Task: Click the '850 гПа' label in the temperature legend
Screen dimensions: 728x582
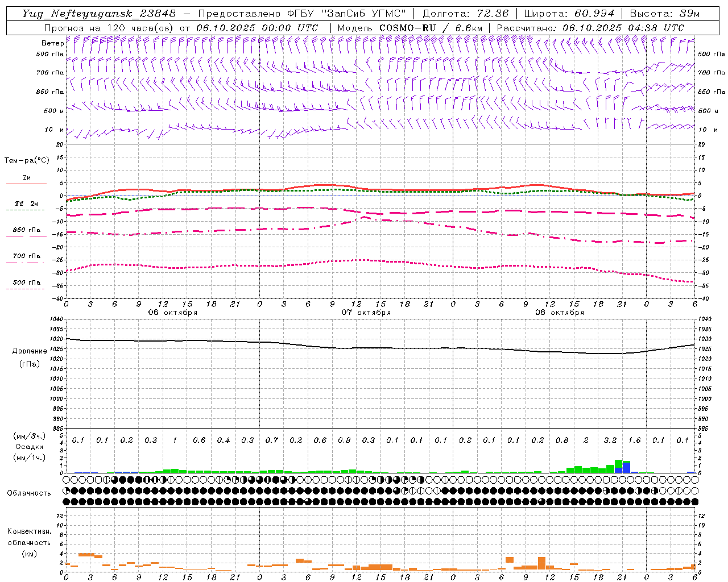Action: tap(27, 230)
